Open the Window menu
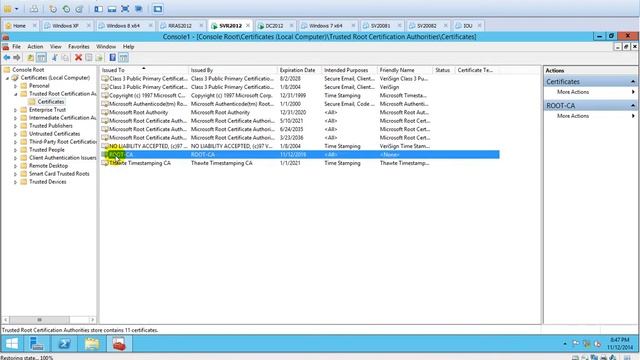This screenshot has height=360, width=640. point(106,47)
